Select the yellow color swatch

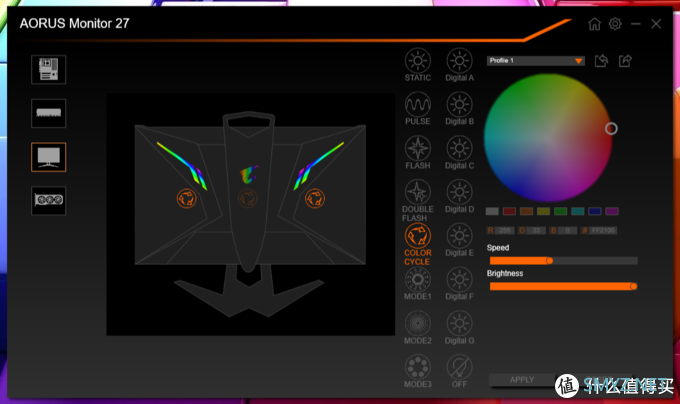[x=543, y=211]
